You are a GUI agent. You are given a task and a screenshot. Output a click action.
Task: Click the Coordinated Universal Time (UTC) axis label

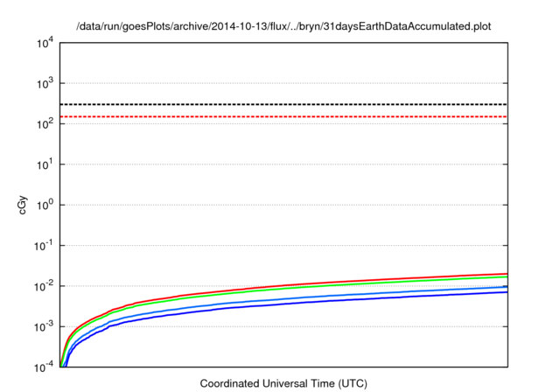pos(283,383)
